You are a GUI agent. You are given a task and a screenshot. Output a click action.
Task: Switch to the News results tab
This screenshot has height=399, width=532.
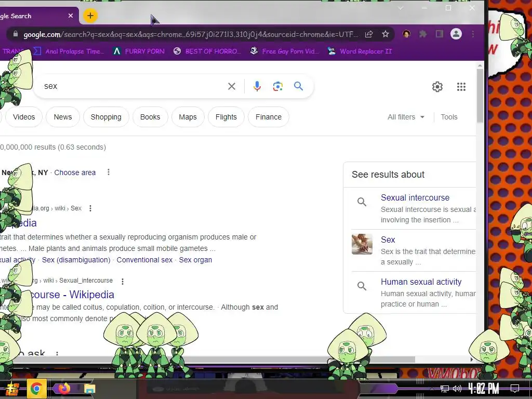tap(63, 117)
